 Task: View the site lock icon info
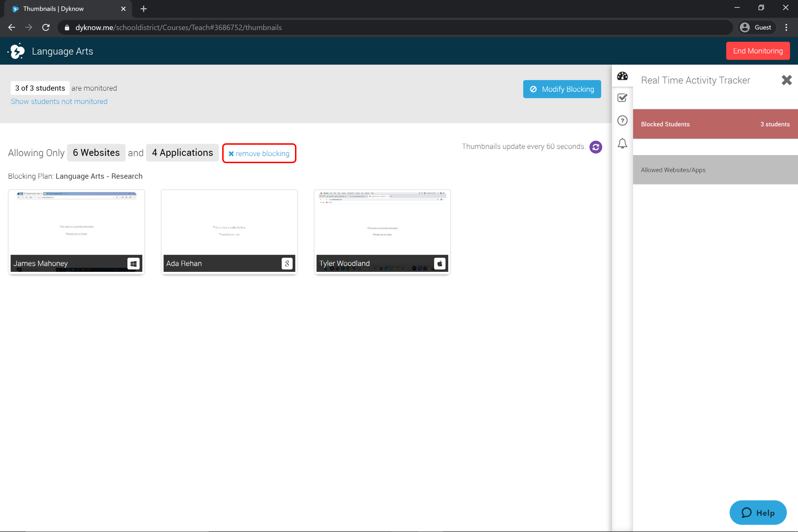[x=67, y=27]
